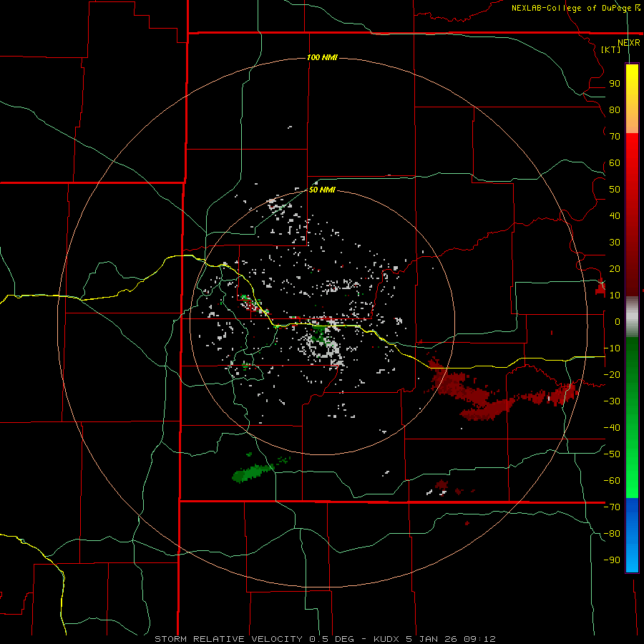Click the positive 80 knot scale label
The height and width of the screenshot is (644, 644).
point(615,109)
